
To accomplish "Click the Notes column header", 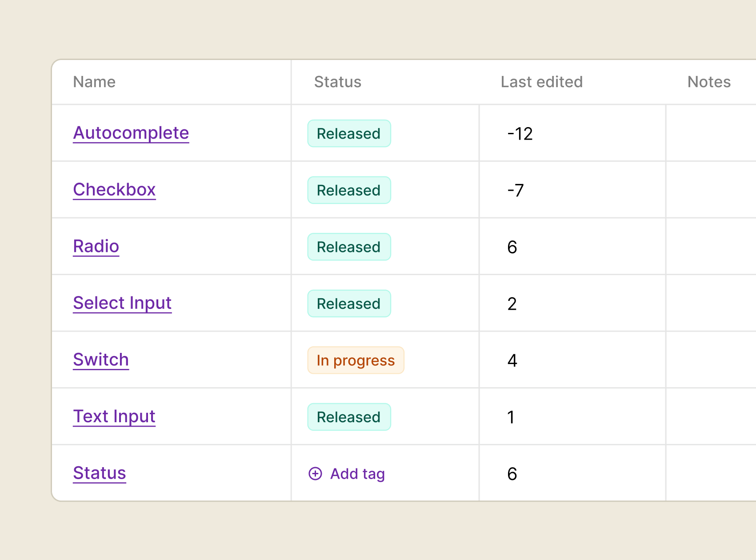I will pos(708,82).
